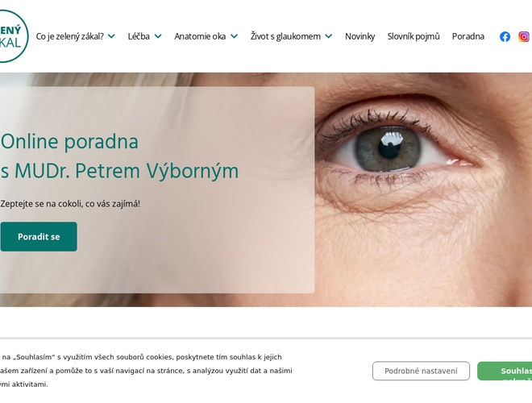Open Podrobné nastavení cookie settings
The width and height of the screenshot is (532, 403).
pyautogui.click(x=421, y=371)
